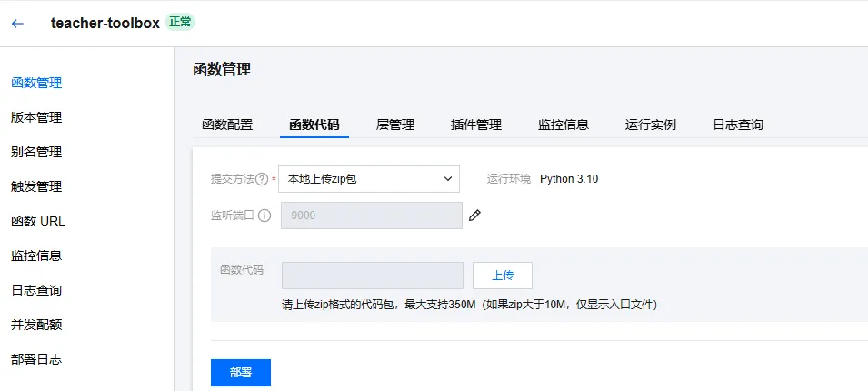This screenshot has height=391, width=868.
Task: Go back using the left arrow icon
Action: [17, 24]
